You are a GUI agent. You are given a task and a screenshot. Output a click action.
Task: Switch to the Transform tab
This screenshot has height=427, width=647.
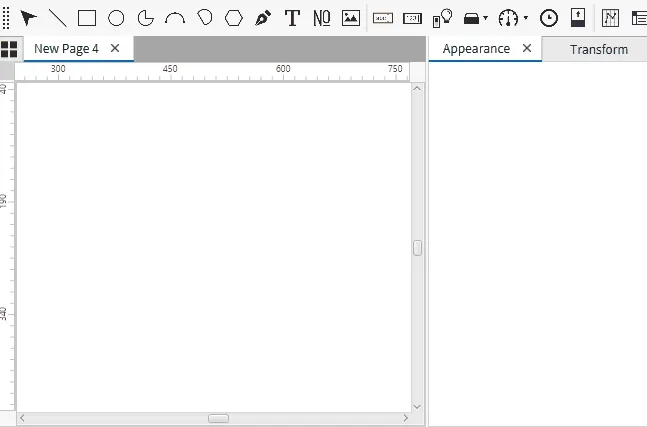599,49
